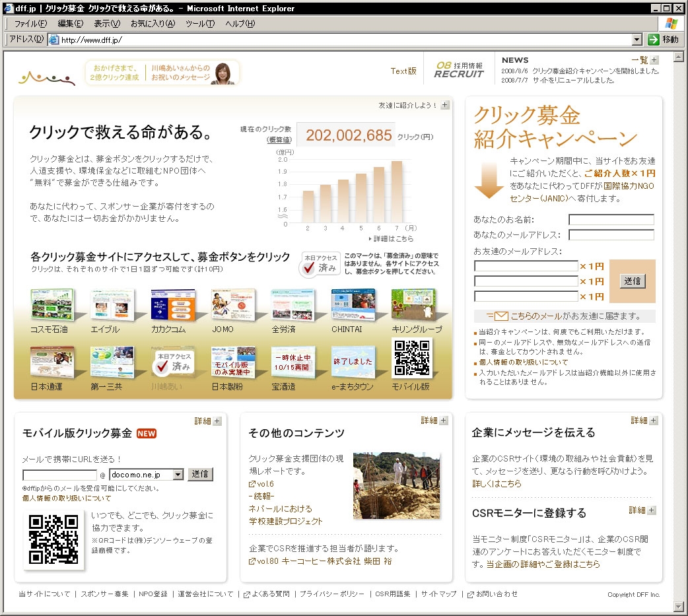Click the large QR code in mobile section
The width and height of the screenshot is (688, 616).
(53, 539)
